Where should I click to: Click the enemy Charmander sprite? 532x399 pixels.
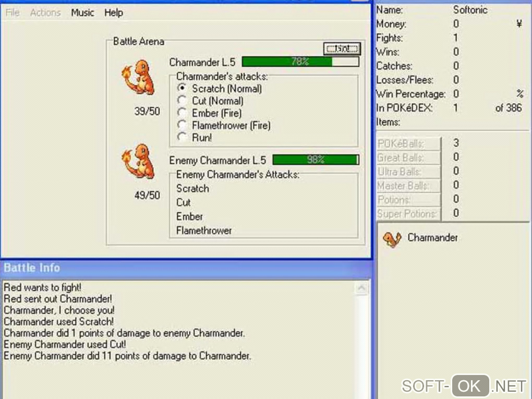pyautogui.click(x=138, y=162)
